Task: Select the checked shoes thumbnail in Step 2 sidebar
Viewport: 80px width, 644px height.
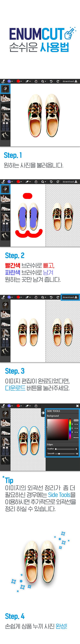Action: (5, 218)
